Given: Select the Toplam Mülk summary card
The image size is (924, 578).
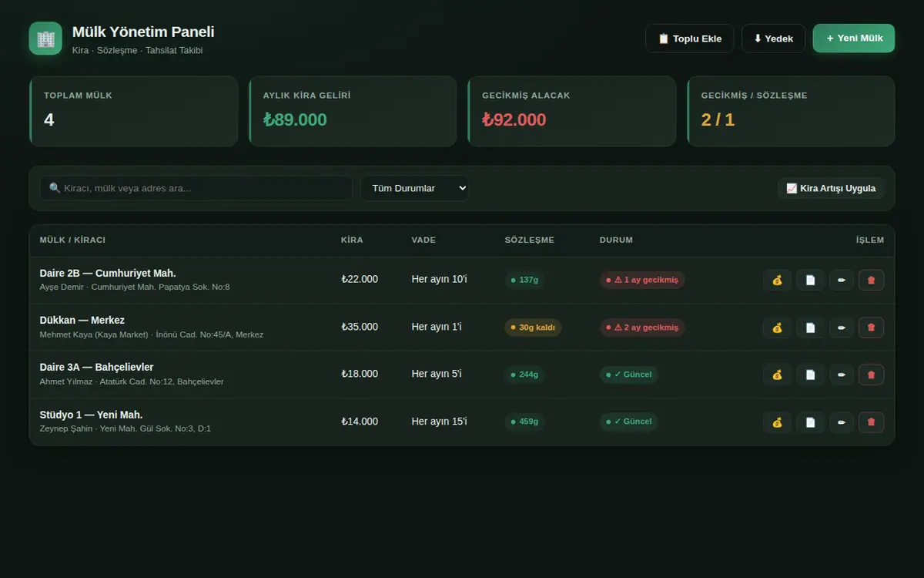Looking at the screenshot, I should coord(133,111).
